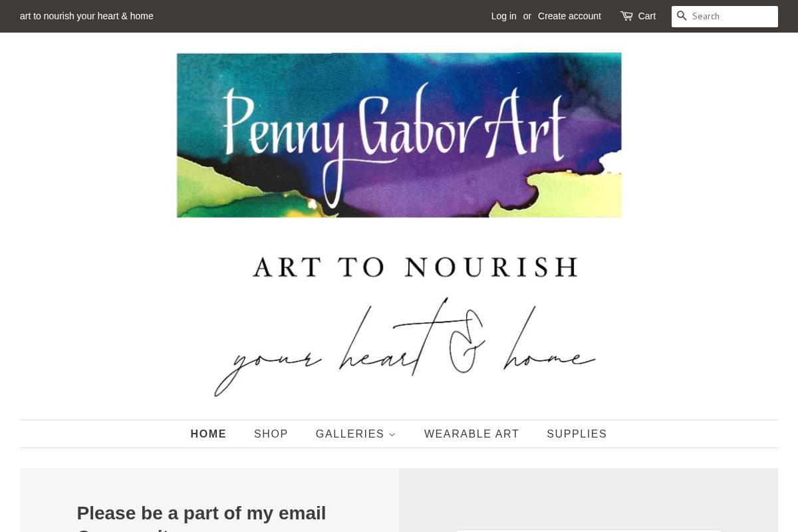Click the tagline 'art to nourish your heart & home'
This screenshot has width=798, height=532.
click(x=86, y=16)
